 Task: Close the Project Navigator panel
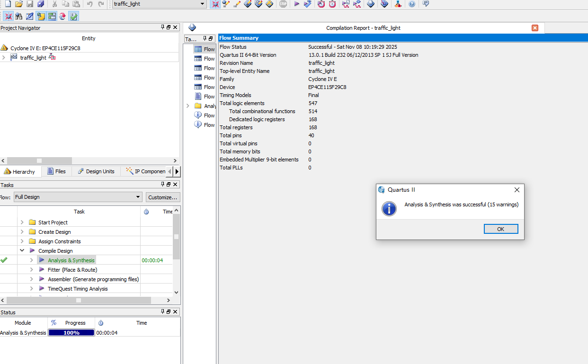(x=175, y=27)
